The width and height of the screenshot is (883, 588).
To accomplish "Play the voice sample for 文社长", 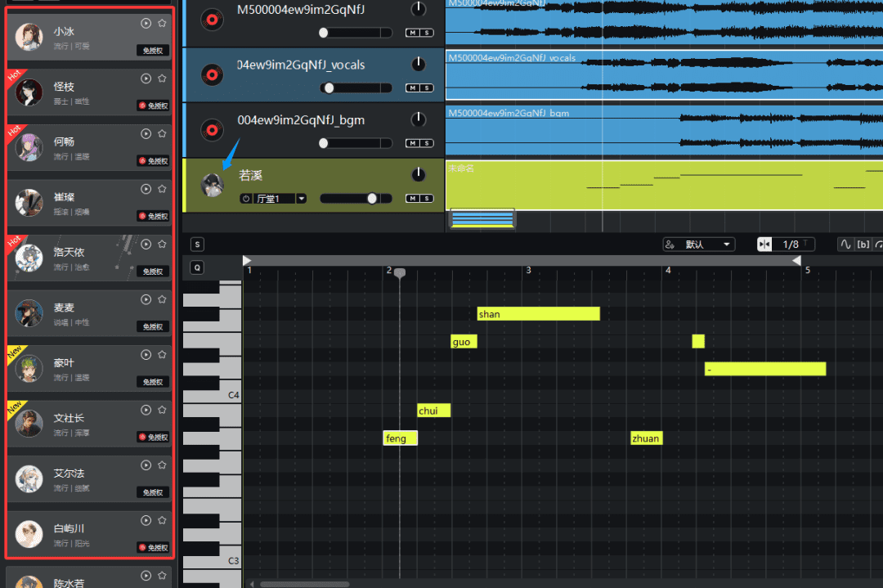I will tap(146, 410).
